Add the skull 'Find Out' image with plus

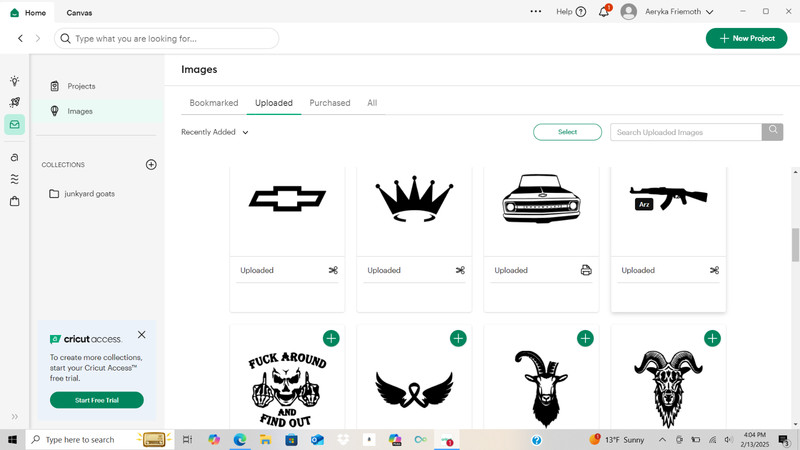pyautogui.click(x=331, y=338)
